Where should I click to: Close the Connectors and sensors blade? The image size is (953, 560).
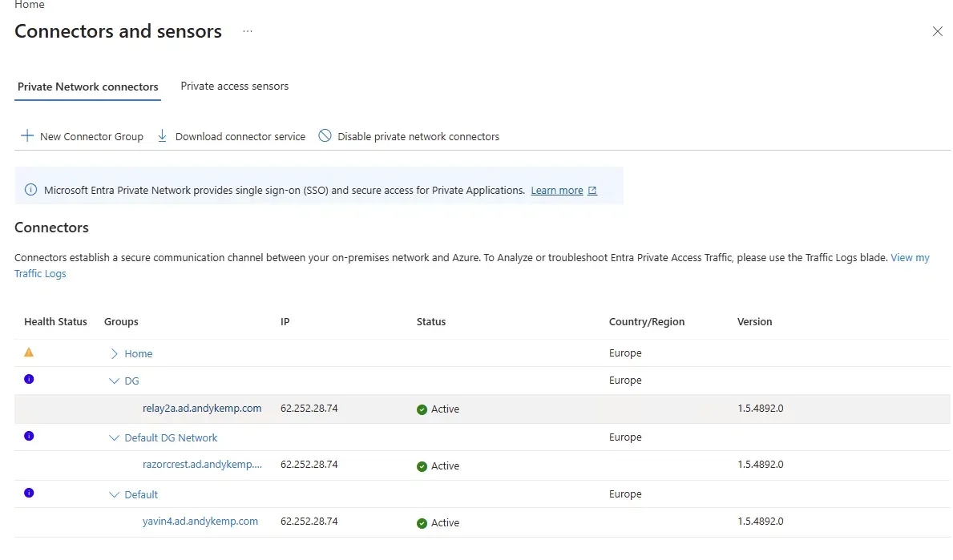pos(938,31)
